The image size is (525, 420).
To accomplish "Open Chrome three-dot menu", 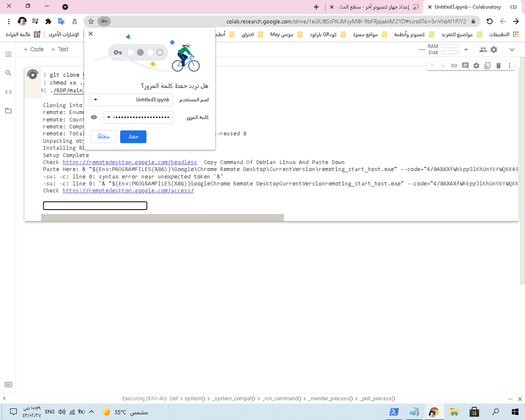I will point(9,21).
